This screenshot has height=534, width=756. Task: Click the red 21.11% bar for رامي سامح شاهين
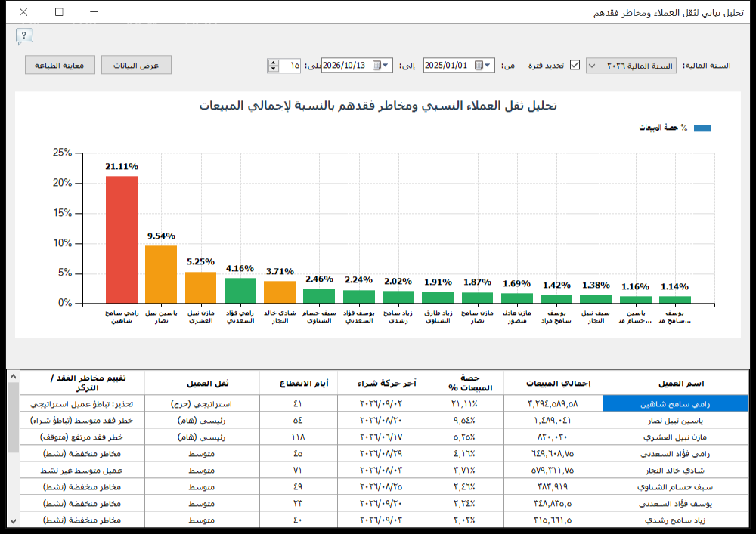pyautogui.click(x=122, y=239)
